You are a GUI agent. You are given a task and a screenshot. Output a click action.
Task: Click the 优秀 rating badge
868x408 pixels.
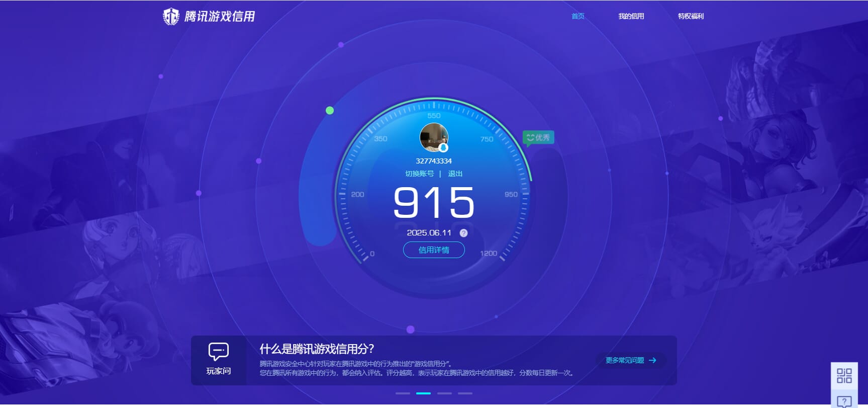(538, 138)
